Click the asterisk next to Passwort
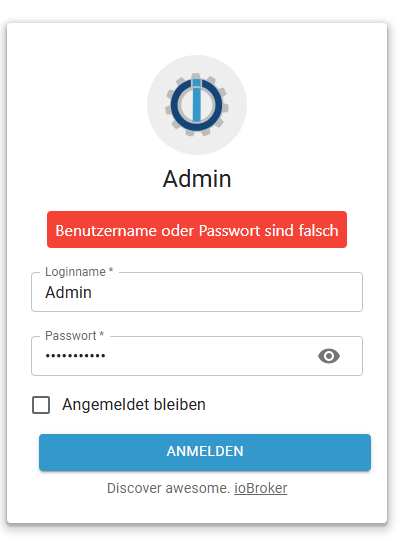 [101, 334]
